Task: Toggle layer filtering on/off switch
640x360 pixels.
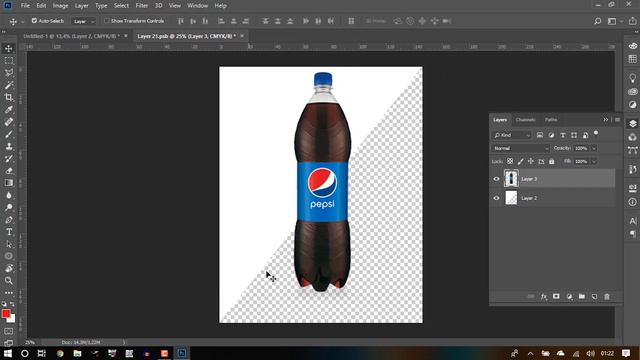Action: tap(596, 133)
